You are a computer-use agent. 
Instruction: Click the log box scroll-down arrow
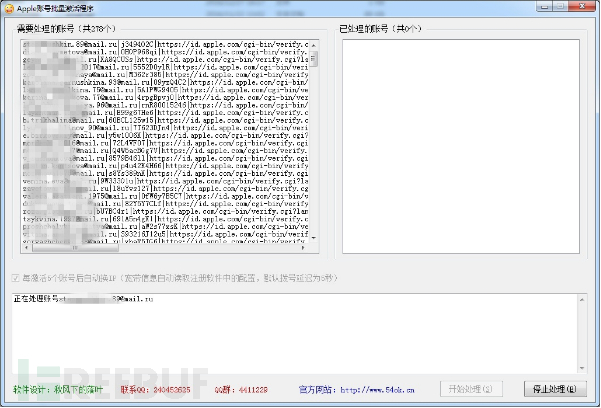pos(582,368)
